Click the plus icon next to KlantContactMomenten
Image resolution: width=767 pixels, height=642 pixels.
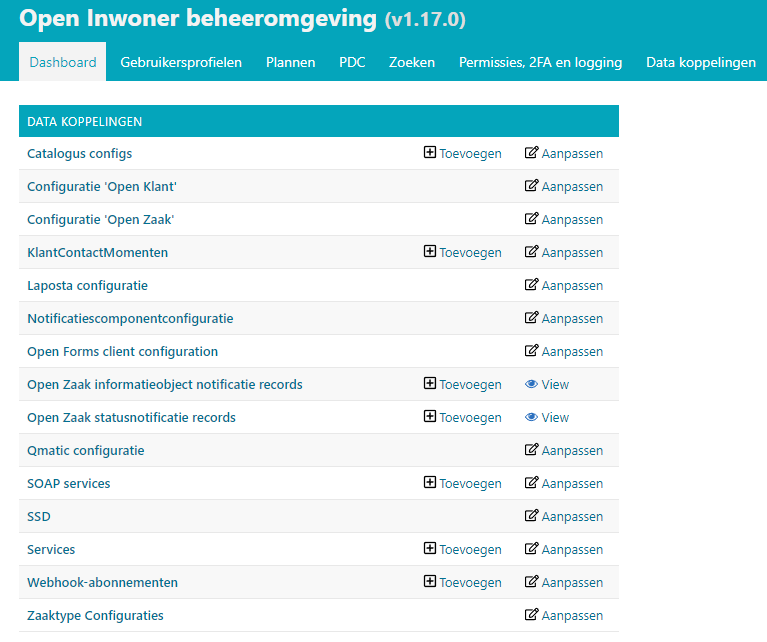point(430,252)
